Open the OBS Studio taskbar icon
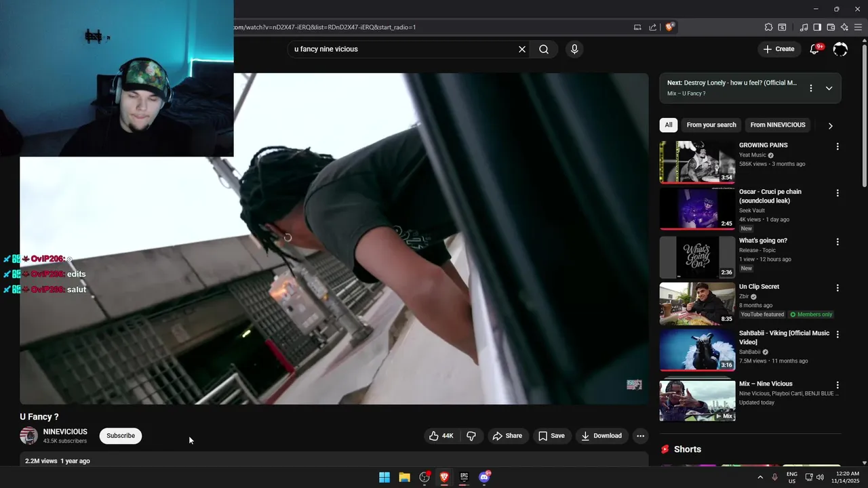This screenshot has height=488, width=868. pyautogui.click(x=425, y=477)
